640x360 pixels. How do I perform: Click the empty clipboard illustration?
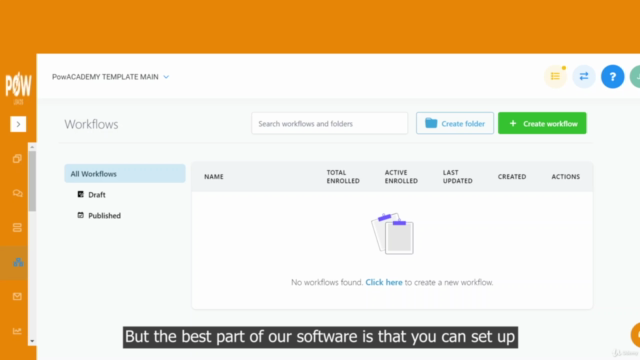(392, 233)
